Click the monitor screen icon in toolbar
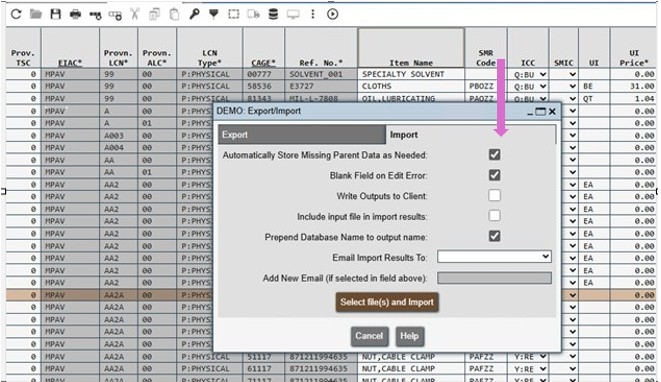 [293, 14]
